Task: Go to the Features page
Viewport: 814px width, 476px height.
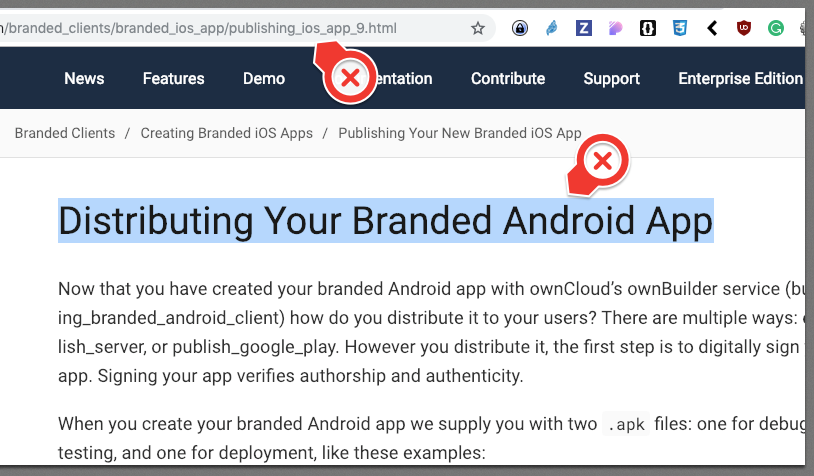Action: tap(173, 78)
